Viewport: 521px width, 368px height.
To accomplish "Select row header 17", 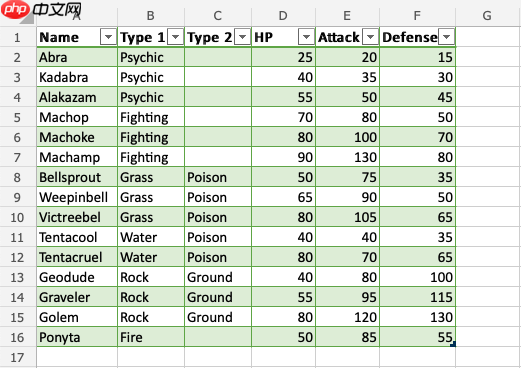I will (x=17, y=357).
